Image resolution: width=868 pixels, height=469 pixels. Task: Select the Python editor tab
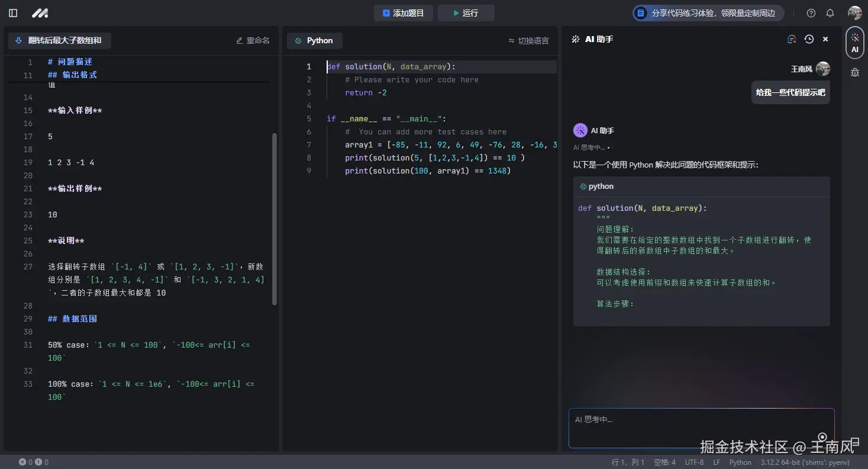pos(314,40)
